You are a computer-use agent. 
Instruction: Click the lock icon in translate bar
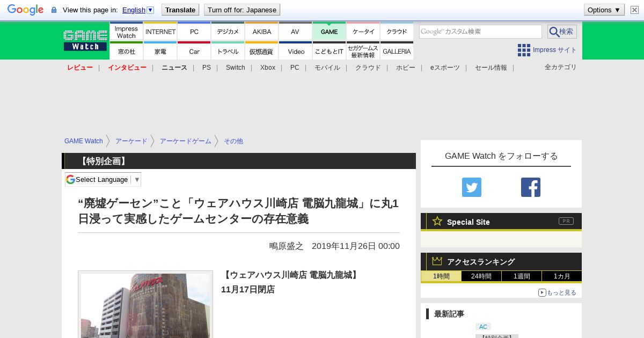54,10
